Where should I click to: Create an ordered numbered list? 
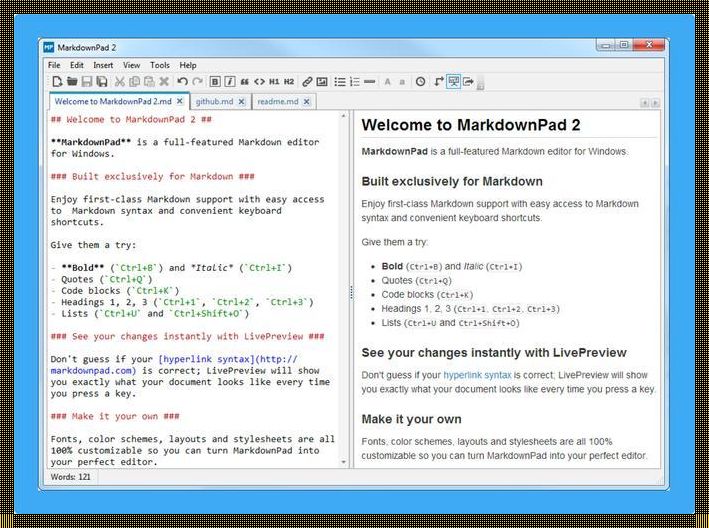pos(354,82)
